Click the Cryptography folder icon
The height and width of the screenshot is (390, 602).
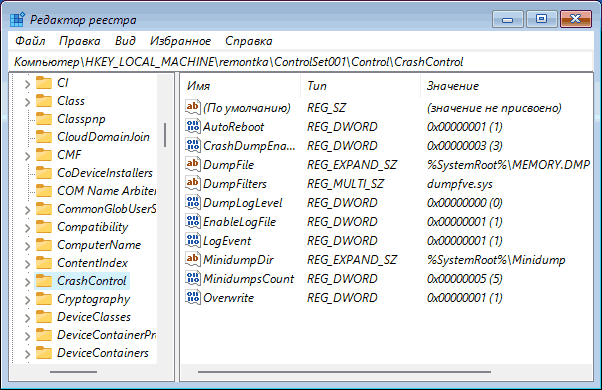[44, 299]
